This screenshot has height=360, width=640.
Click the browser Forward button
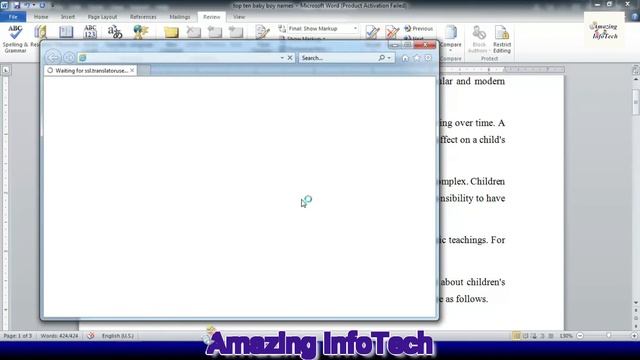point(69,58)
